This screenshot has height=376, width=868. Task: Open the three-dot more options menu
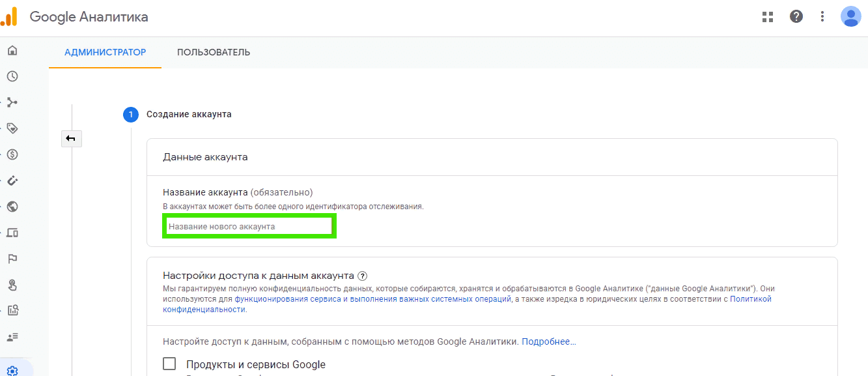click(822, 17)
